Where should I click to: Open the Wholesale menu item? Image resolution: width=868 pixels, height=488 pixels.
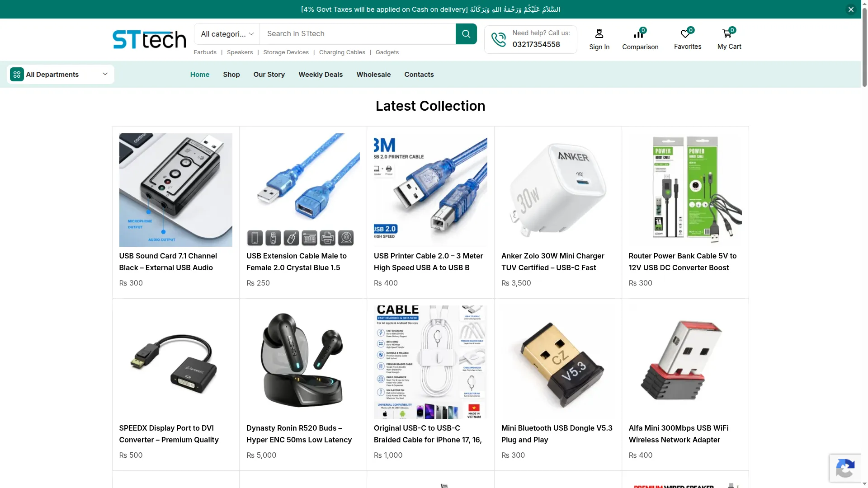(373, 75)
